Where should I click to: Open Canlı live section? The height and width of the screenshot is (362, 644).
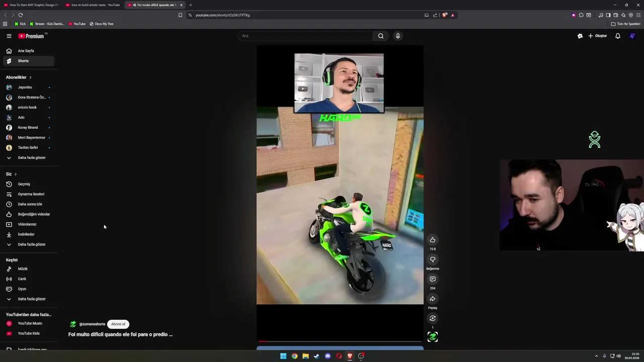(x=28, y=279)
